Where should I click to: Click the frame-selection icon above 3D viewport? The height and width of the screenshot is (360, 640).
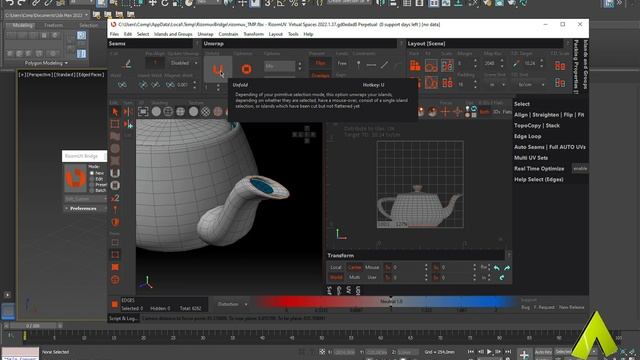pos(143,111)
